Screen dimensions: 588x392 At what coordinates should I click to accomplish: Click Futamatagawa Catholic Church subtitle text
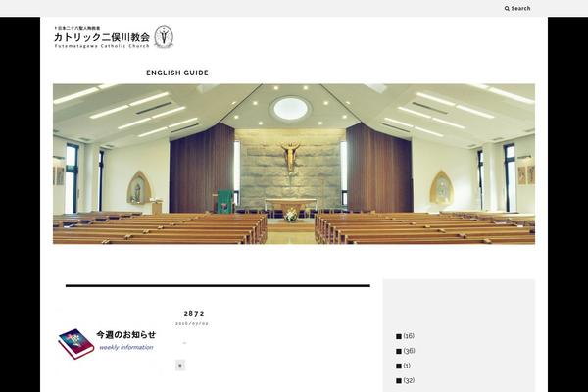pos(102,46)
